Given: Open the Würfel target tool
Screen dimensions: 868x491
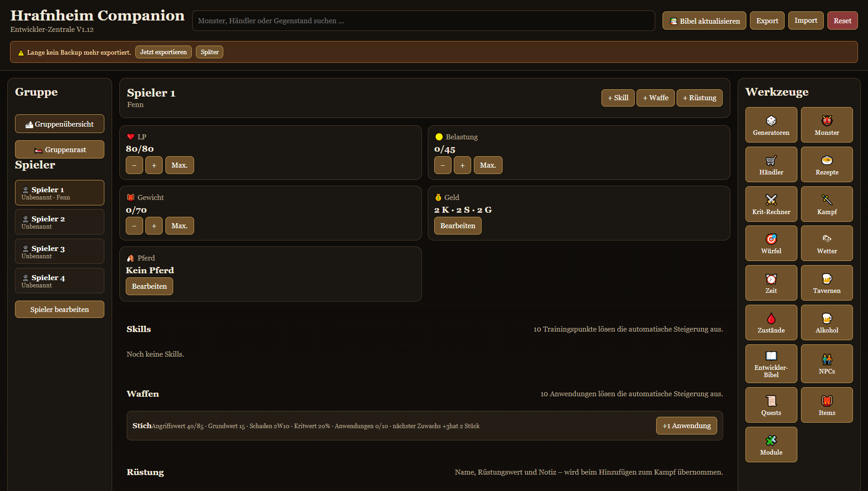Looking at the screenshot, I should click(771, 243).
